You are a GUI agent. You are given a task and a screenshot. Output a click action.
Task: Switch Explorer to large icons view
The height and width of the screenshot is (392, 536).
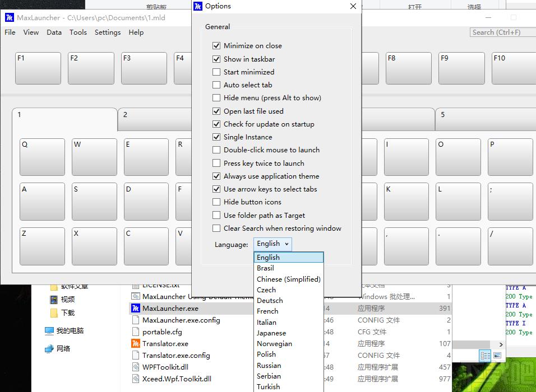[x=497, y=356]
